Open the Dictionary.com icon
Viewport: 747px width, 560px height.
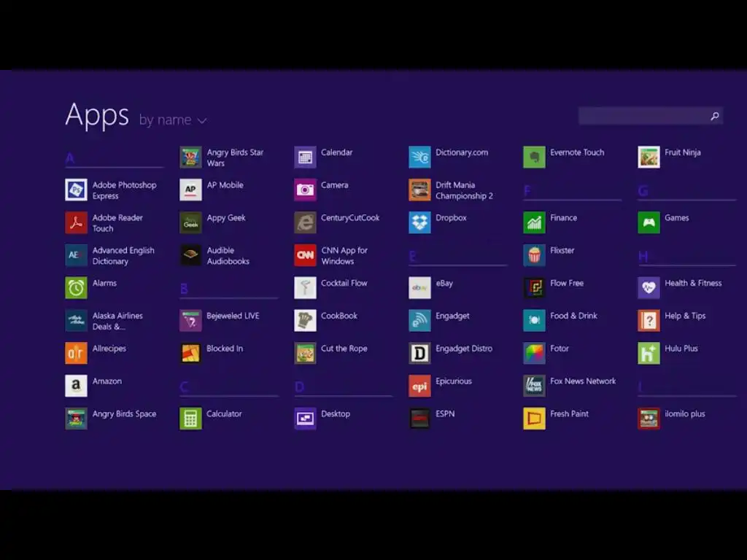[419, 157]
